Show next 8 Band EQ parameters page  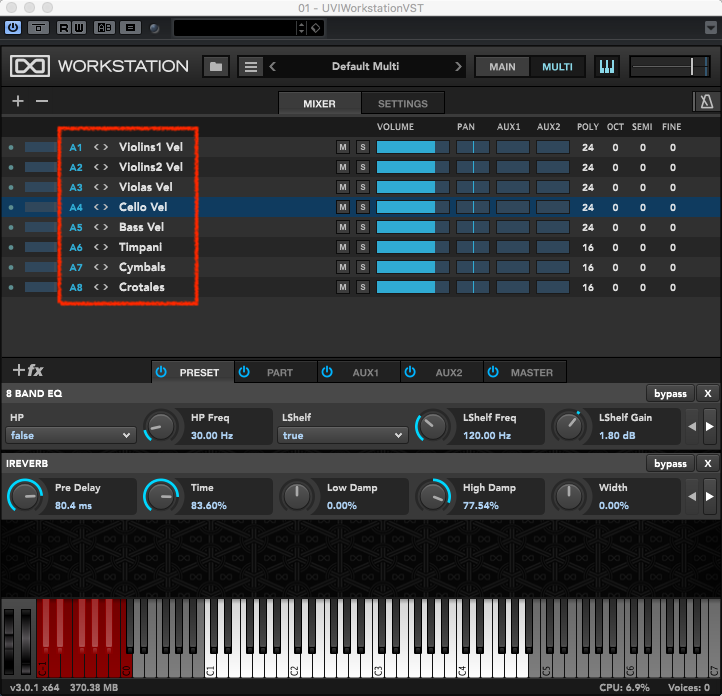click(710, 426)
